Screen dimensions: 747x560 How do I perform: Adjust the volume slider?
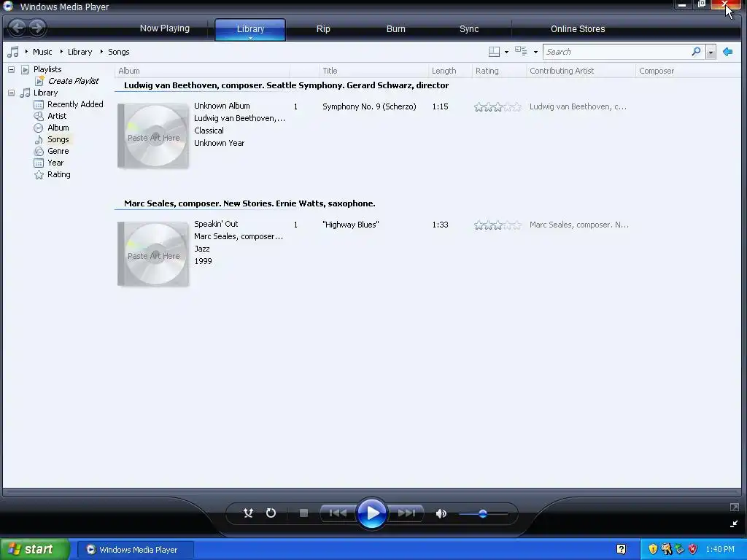pos(483,514)
